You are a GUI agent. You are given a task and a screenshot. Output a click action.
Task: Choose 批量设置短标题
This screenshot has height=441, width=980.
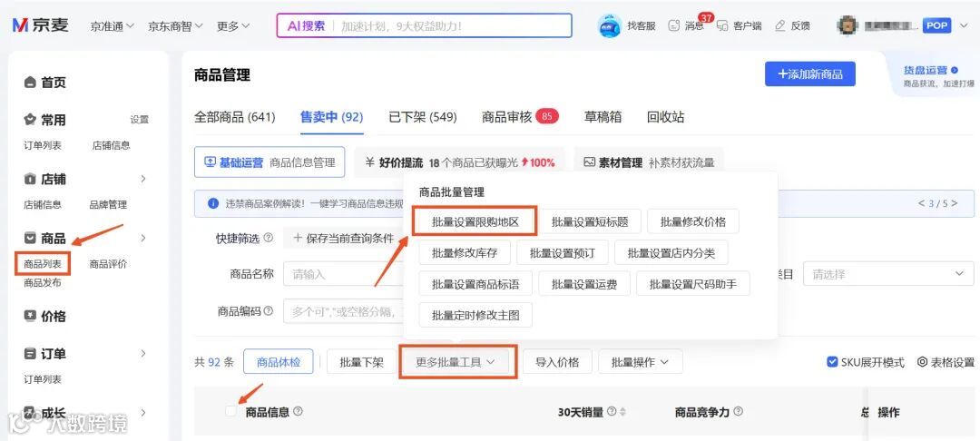[x=590, y=221]
